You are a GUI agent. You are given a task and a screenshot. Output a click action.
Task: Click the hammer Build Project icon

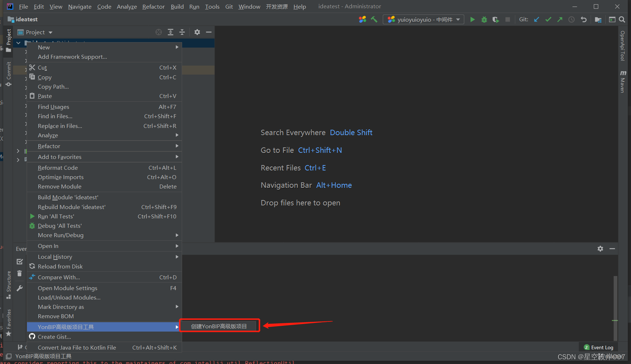point(374,19)
